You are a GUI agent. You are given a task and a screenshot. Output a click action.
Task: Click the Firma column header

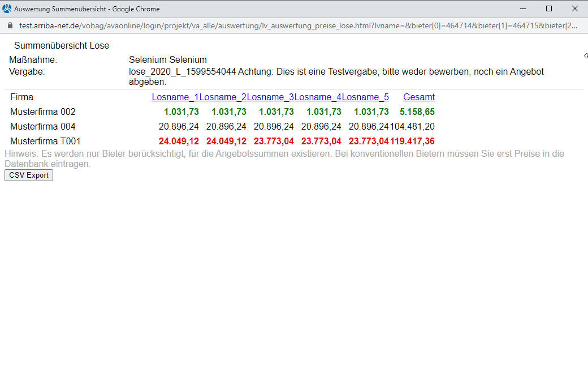pyautogui.click(x=21, y=97)
